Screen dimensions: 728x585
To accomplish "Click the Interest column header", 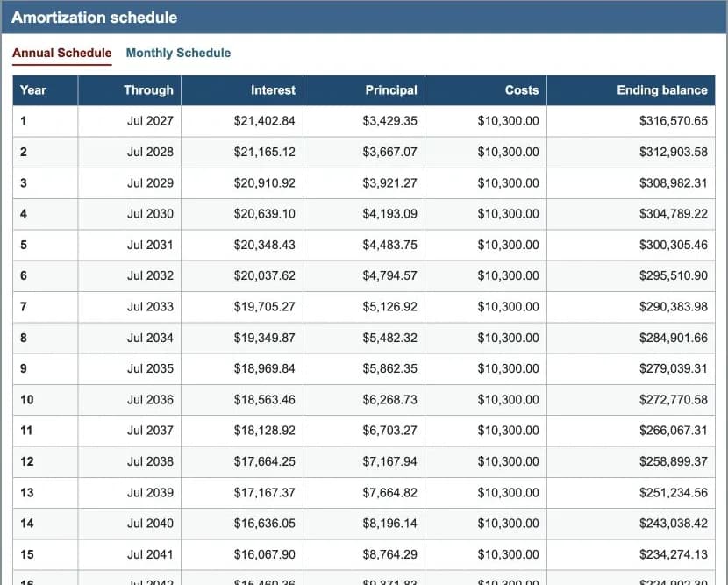I will click(242, 90).
